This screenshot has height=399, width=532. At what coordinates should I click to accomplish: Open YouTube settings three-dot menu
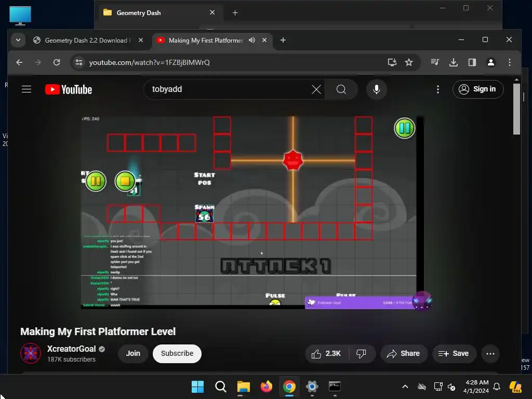click(x=437, y=89)
